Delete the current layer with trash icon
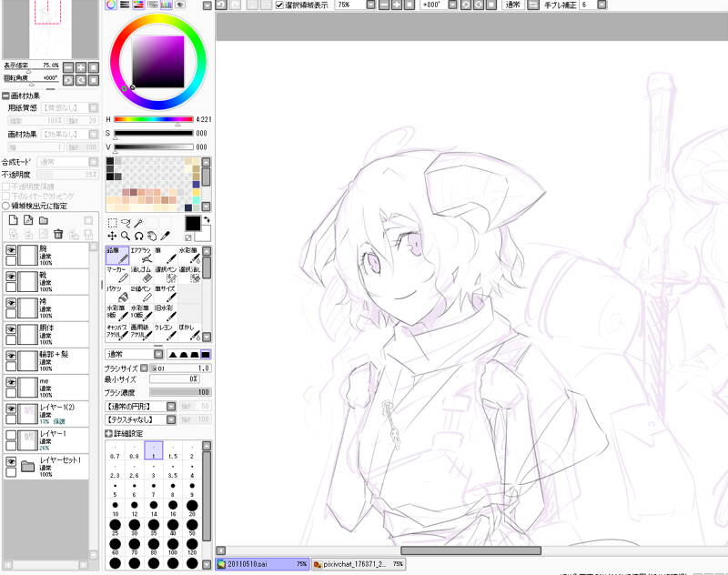This screenshot has height=575, width=728. tap(58, 234)
